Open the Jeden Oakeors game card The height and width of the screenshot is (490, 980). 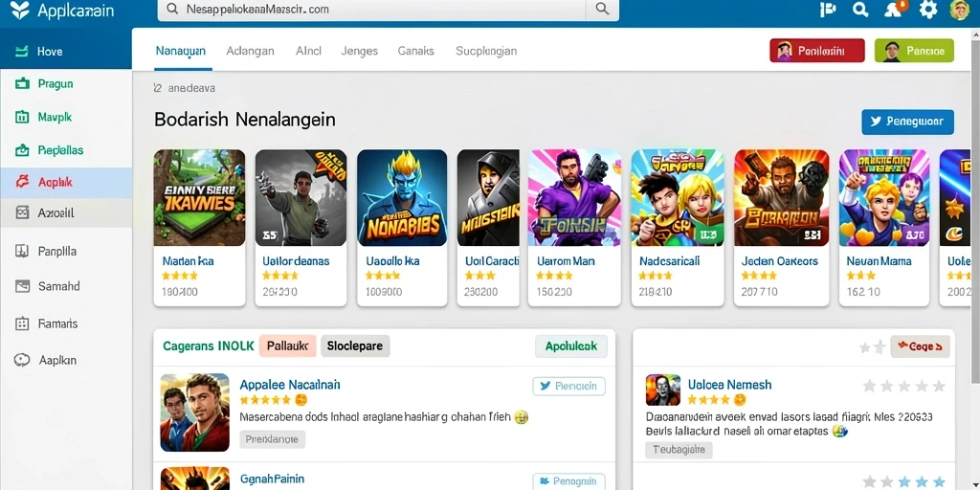pos(781,228)
